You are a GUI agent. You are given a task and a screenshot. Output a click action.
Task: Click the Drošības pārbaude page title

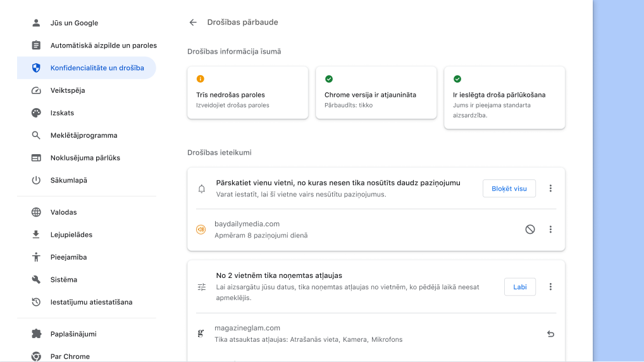[x=242, y=22]
